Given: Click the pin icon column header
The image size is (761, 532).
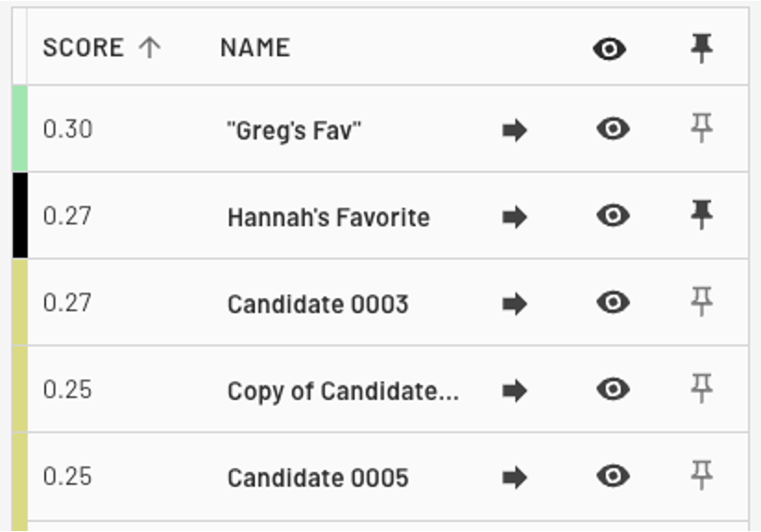Looking at the screenshot, I should tap(702, 48).
